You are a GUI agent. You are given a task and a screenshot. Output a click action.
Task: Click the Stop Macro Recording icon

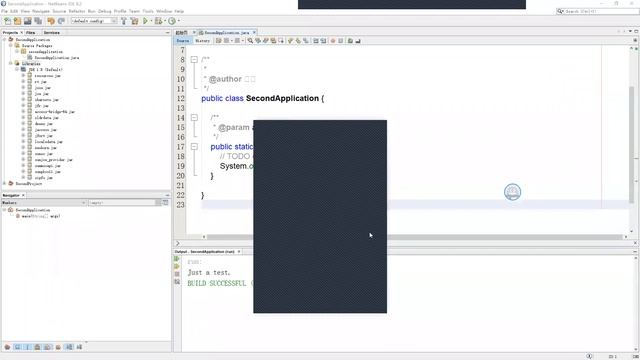pyautogui.click(x=340, y=41)
